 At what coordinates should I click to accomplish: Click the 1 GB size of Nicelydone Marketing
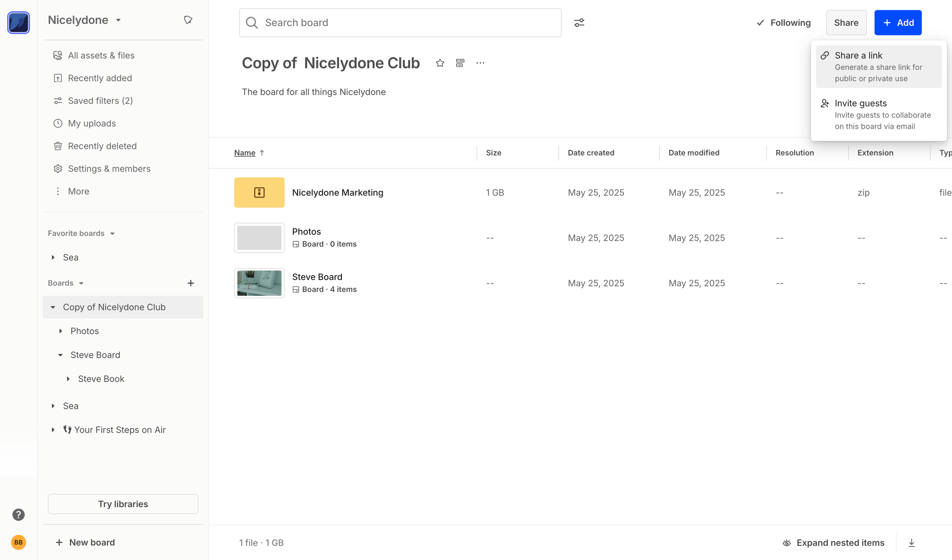(x=495, y=192)
